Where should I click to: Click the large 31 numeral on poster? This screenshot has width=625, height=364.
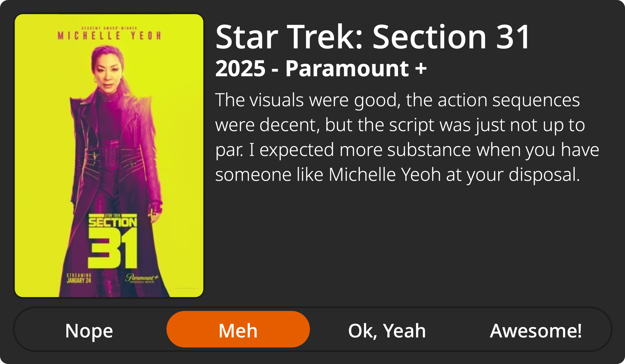(112, 248)
